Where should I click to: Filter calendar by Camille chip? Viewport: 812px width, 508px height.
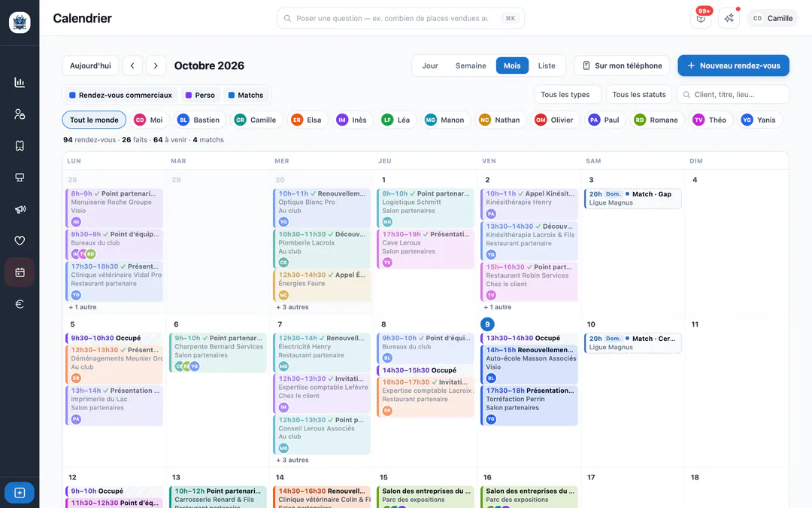pyautogui.click(x=256, y=120)
